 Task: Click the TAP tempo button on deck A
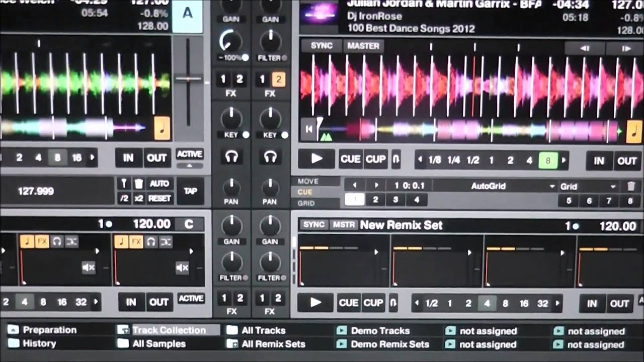(x=191, y=191)
